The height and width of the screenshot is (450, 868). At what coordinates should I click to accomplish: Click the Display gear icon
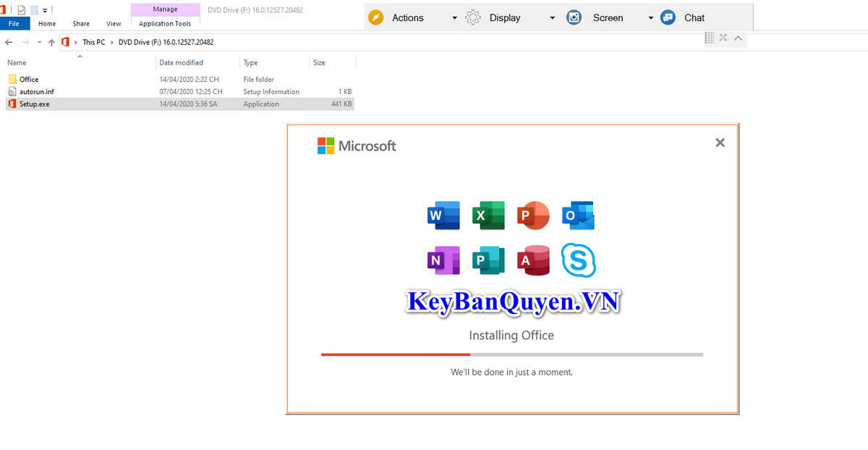click(472, 17)
